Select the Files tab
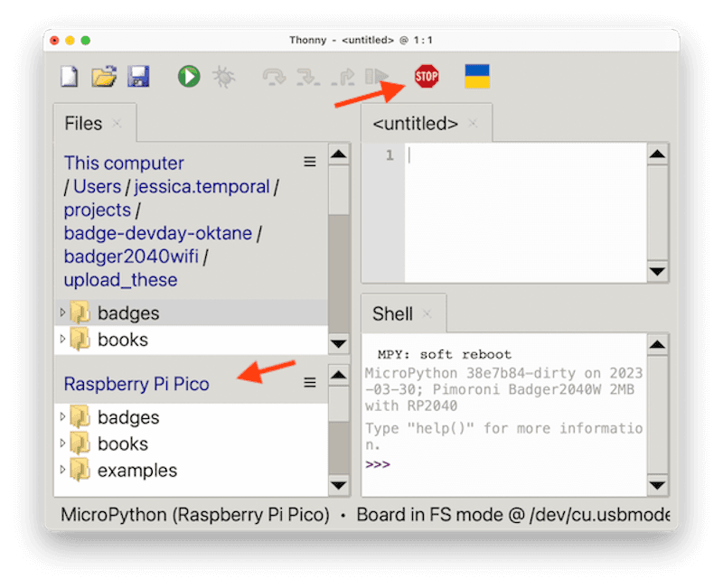 tap(83, 124)
